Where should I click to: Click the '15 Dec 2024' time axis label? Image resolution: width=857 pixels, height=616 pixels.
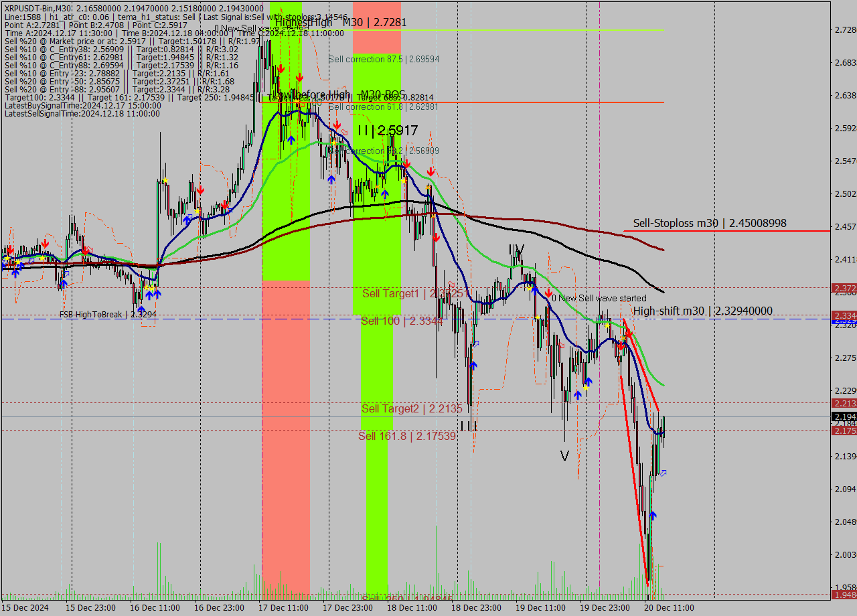coord(25,608)
